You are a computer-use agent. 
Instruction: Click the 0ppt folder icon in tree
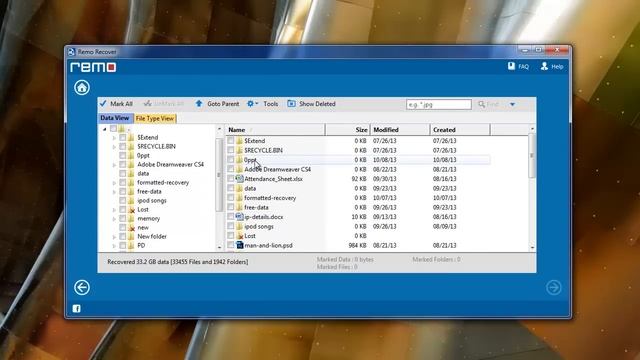(131, 156)
